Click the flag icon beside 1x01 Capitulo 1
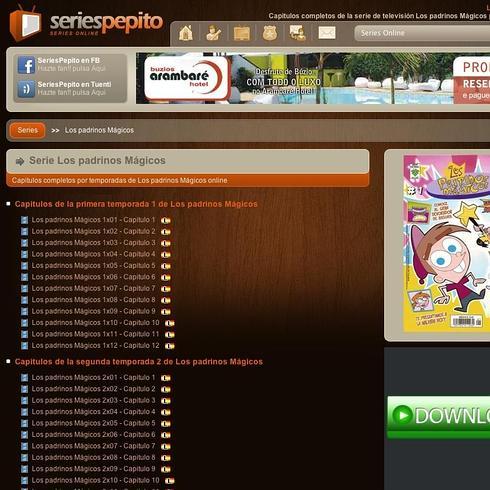Screen dimensions: 490x490 166,220
